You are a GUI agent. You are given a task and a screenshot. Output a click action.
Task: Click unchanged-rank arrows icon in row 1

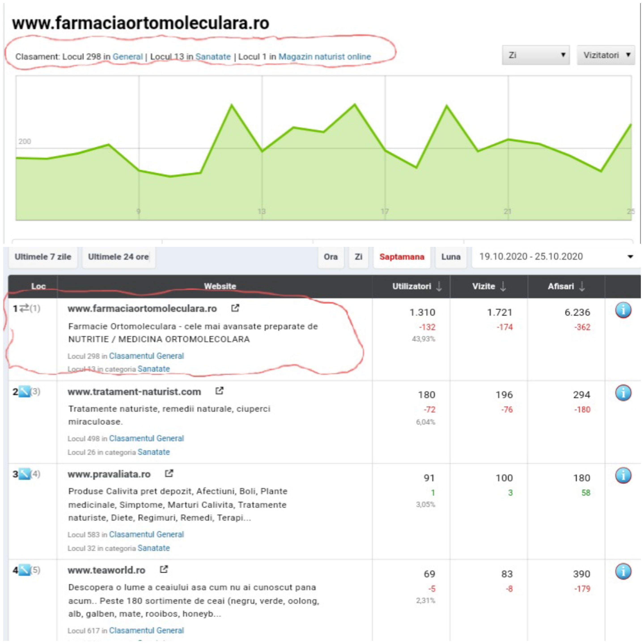pos(24,309)
